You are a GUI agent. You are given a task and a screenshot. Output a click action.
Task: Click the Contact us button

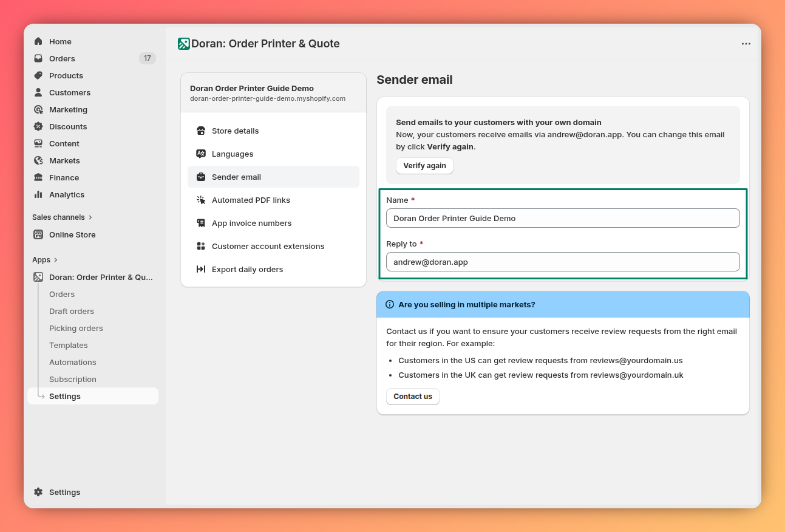[x=412, y=396]
